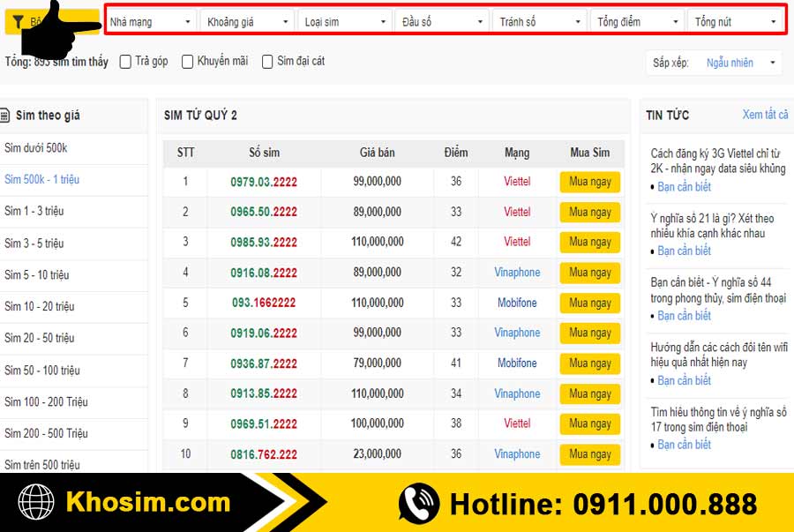Expand the Khoảng giá dropdown
The image size is (794, 532).
(248, 21)
